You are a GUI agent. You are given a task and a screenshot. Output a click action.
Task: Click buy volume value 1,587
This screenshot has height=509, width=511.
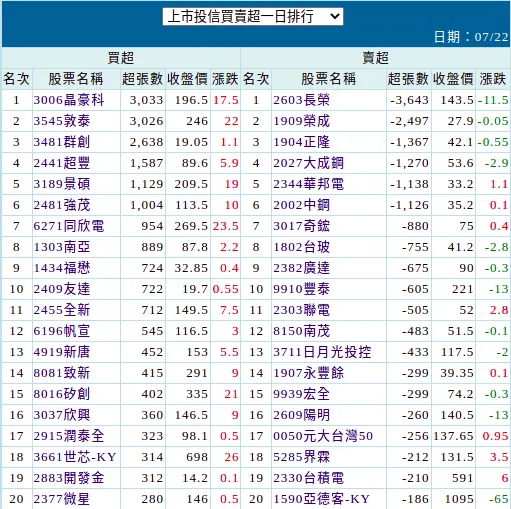pos(147,163)
